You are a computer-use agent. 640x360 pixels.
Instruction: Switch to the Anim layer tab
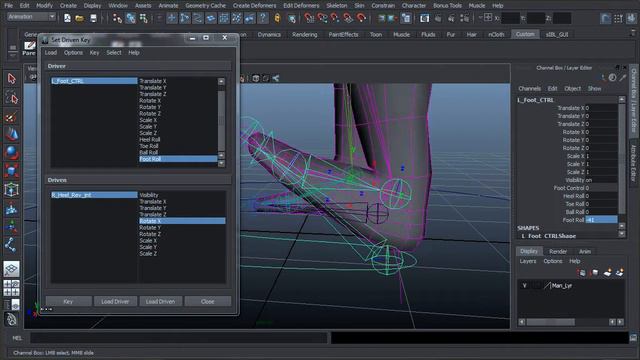585,251
